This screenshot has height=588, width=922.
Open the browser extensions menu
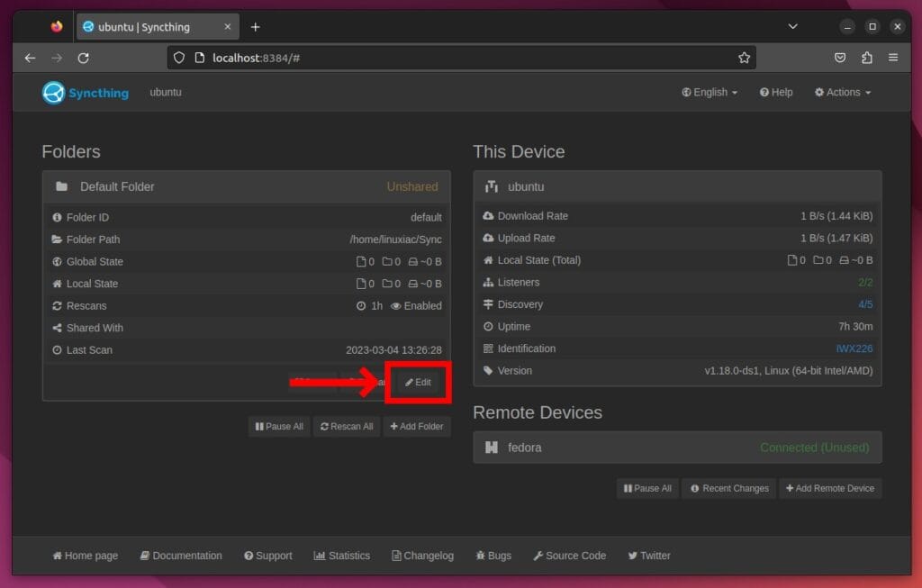[x=867, y=58]
